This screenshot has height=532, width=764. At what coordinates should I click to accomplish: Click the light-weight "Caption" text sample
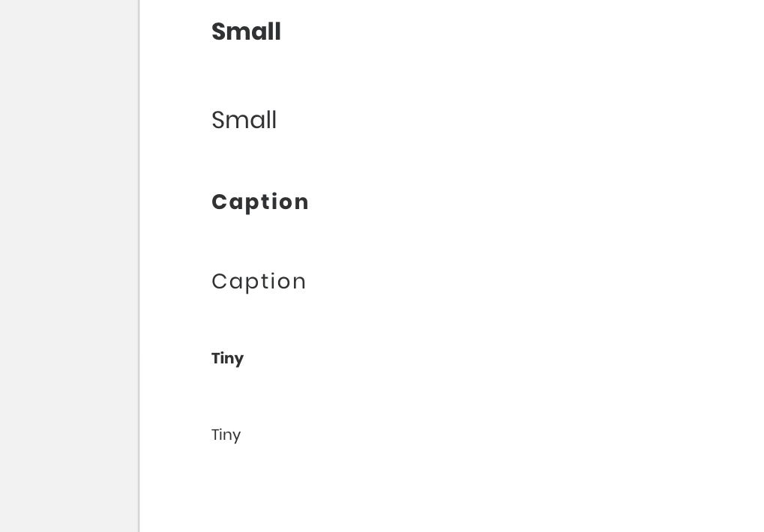259,282
